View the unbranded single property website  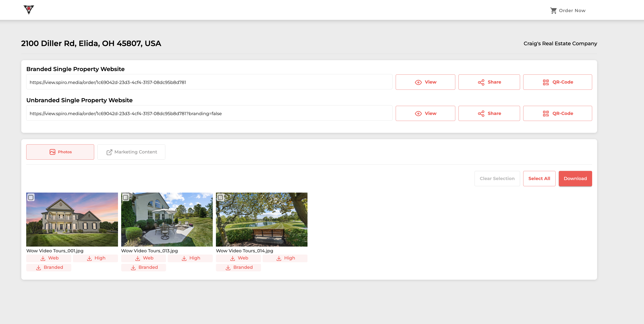pyautogui.click(x=425, y=113)
